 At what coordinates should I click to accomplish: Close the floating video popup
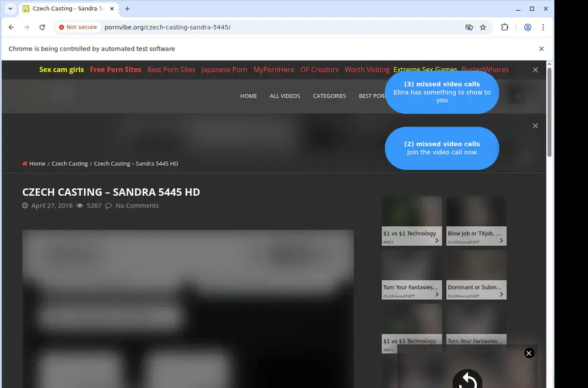point(529,353)
